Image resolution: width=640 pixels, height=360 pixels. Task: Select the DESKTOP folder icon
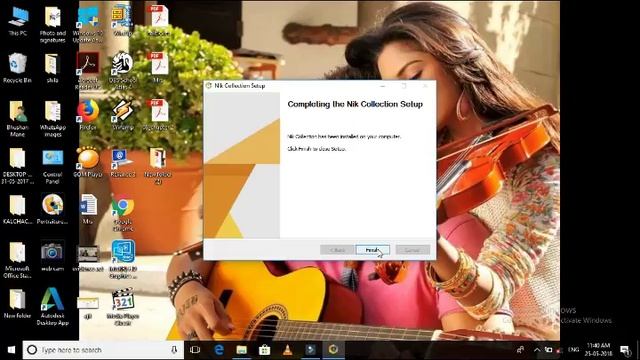(18, 166)
